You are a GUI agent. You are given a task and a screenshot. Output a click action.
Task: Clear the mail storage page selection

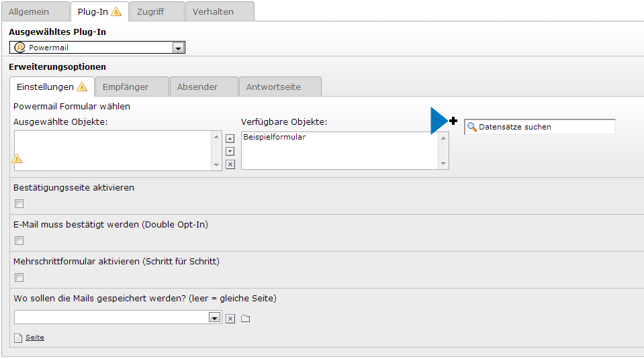pos(230,318)
